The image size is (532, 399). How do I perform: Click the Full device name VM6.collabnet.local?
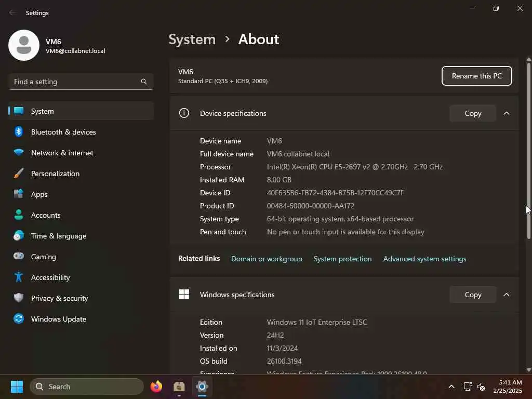click(x=298, y=154)
